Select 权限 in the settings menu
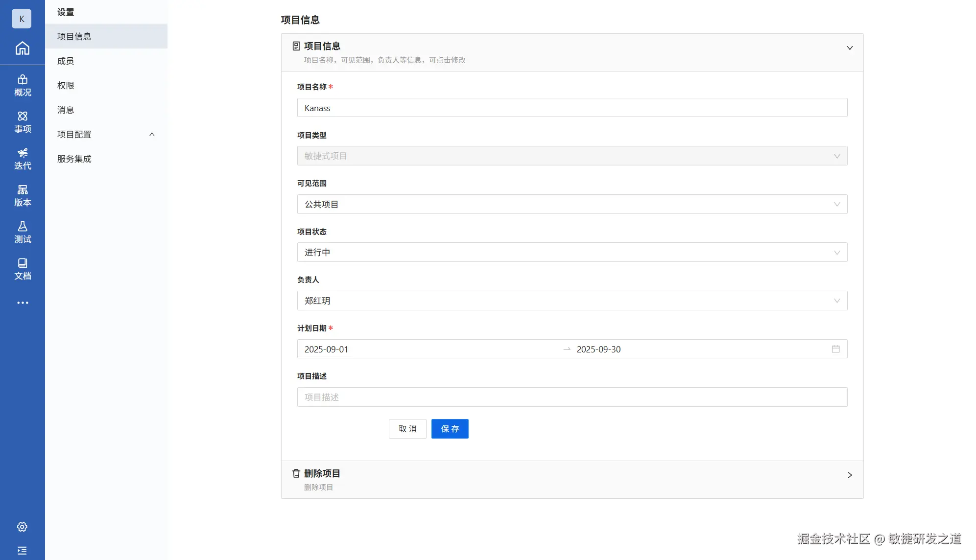This screenshot has width=976, height=560. click(x=66, y=85)
